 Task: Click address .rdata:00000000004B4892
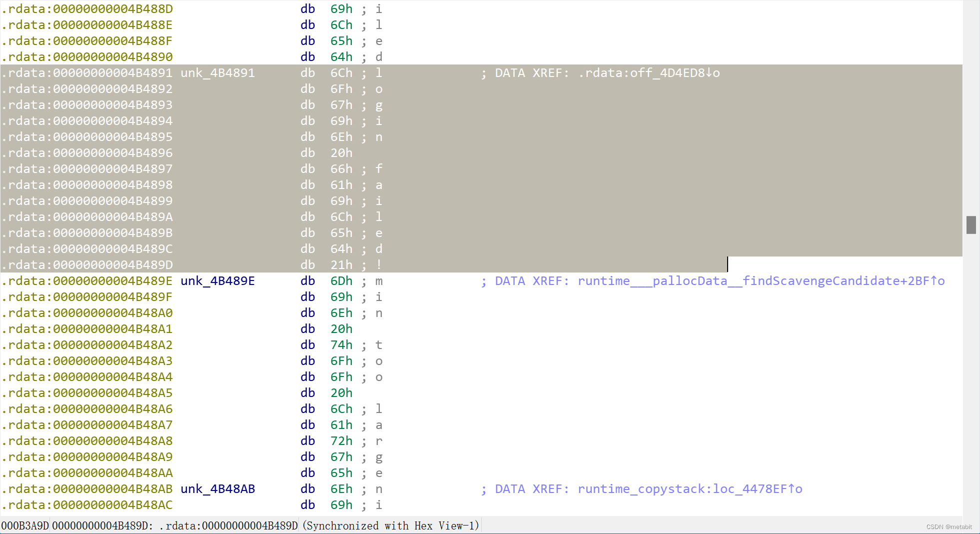coord(87,89)
